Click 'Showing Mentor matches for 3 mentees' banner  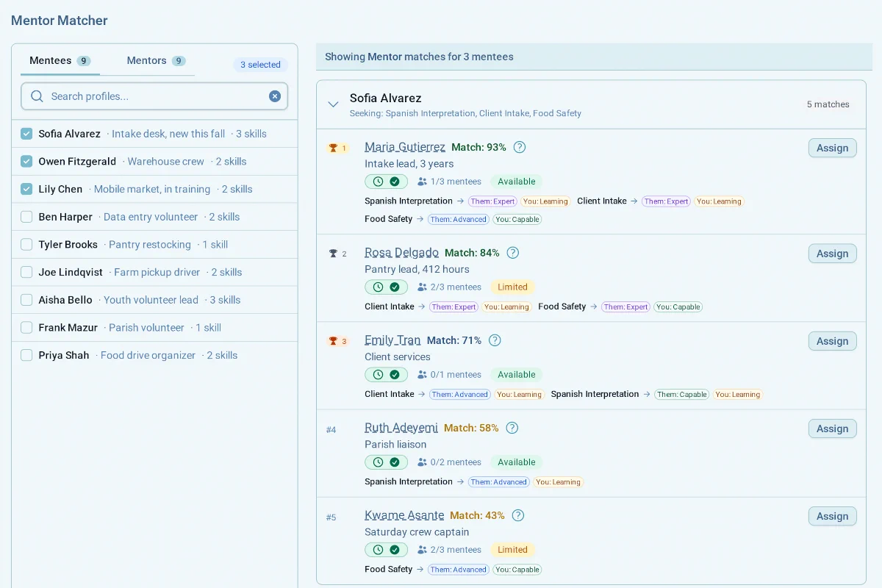click(x=594, y=57)
